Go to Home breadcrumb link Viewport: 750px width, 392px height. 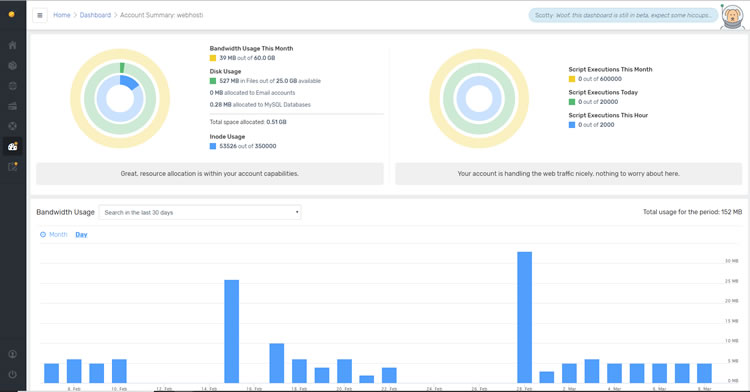[62, 15]
